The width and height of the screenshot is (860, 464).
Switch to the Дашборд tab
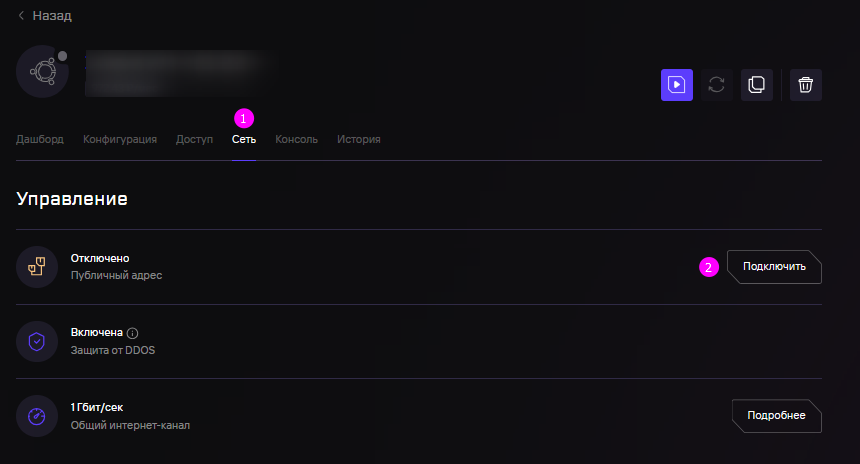tap(39, 139)
